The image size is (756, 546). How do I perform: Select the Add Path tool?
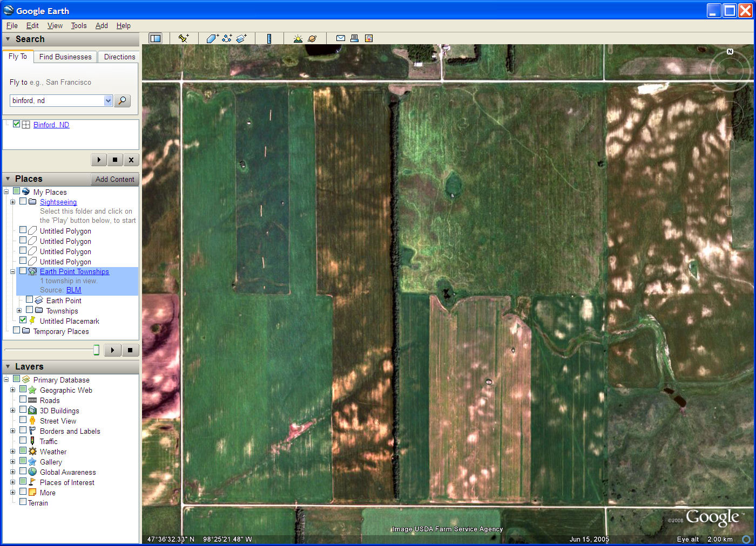click(227, 38)
